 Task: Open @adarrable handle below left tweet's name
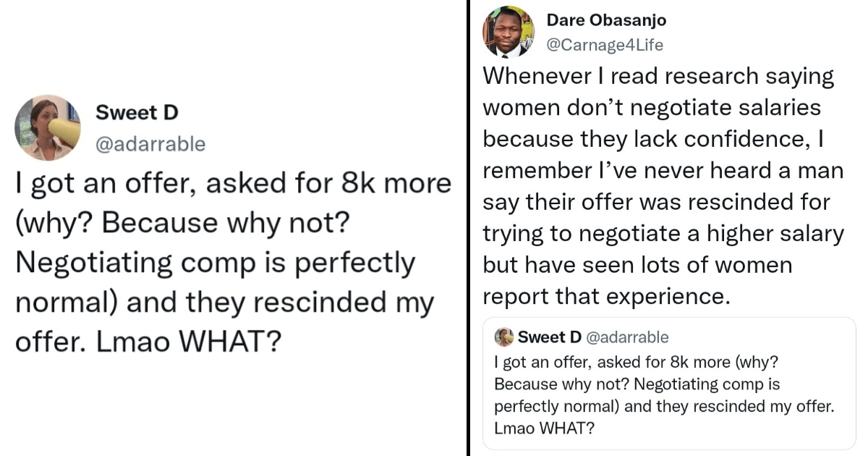(x=150, y=144)
